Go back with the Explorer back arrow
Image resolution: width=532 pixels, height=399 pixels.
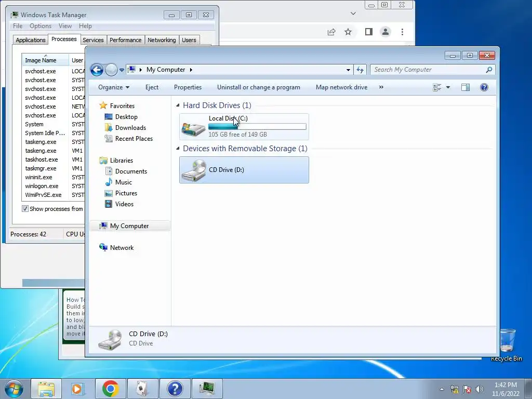(x=97, y=70)
